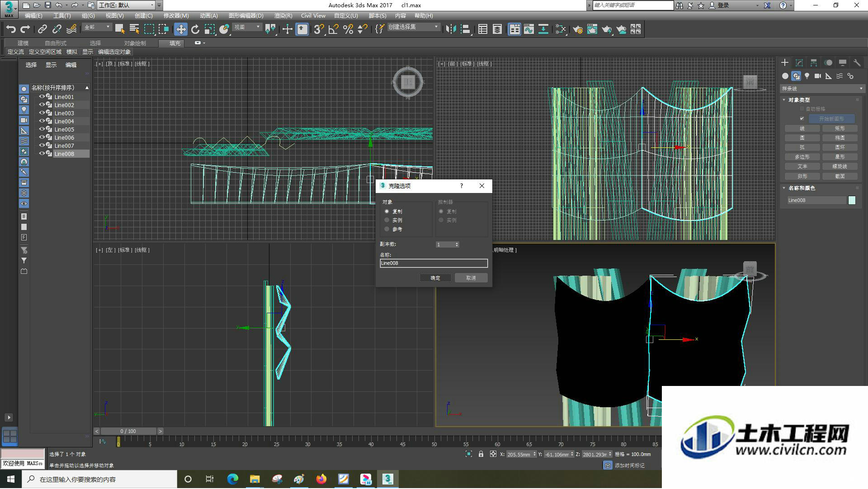Open the Hierarchy panel icon

pyautogui.click(x=814, y=63)
